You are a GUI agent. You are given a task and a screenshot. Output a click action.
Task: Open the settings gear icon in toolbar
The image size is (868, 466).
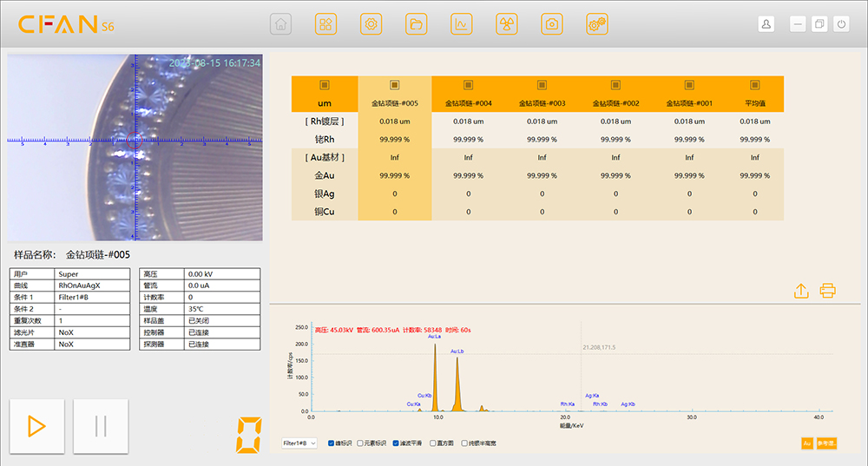tap(371, 24)
